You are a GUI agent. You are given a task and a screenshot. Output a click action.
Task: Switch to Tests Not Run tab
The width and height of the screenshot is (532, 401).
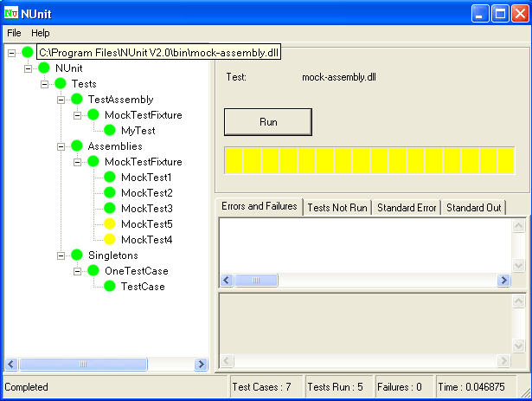[337, 208]
